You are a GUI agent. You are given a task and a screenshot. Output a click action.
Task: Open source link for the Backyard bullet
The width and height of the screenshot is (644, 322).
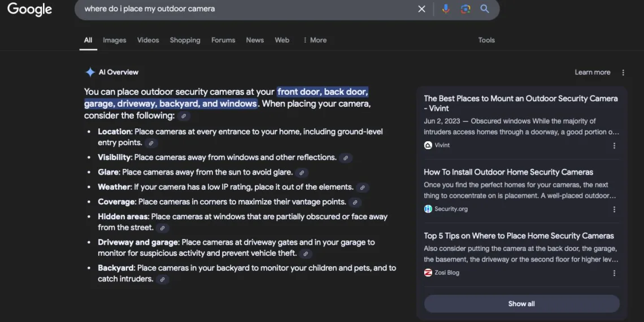pyautogui.click(x=163, y=280)
